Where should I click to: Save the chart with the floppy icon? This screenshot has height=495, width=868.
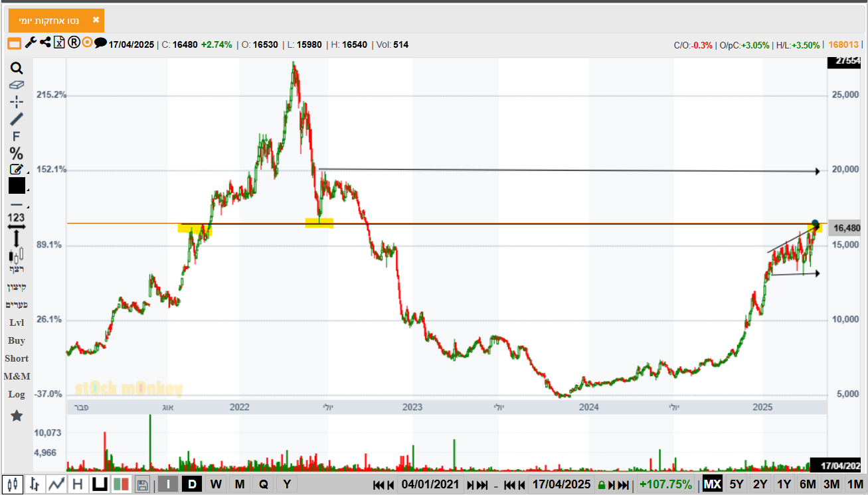pyautogui.click(x=142, y=484)
